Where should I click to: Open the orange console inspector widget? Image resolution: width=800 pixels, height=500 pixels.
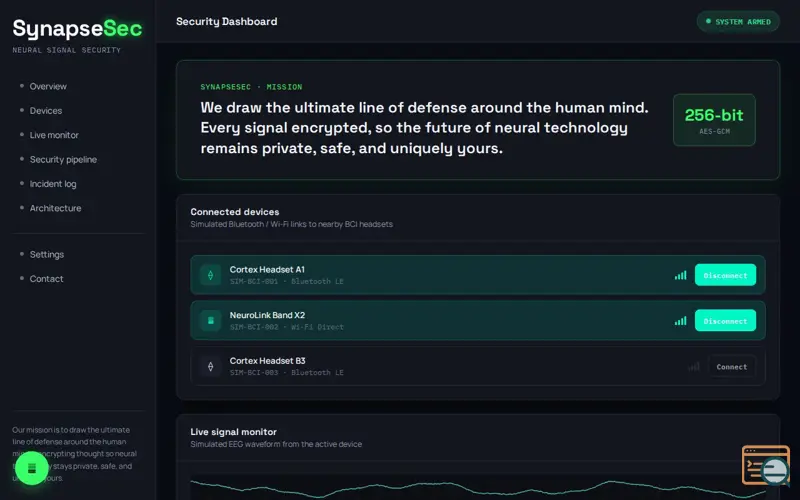(x=766, y=465)
